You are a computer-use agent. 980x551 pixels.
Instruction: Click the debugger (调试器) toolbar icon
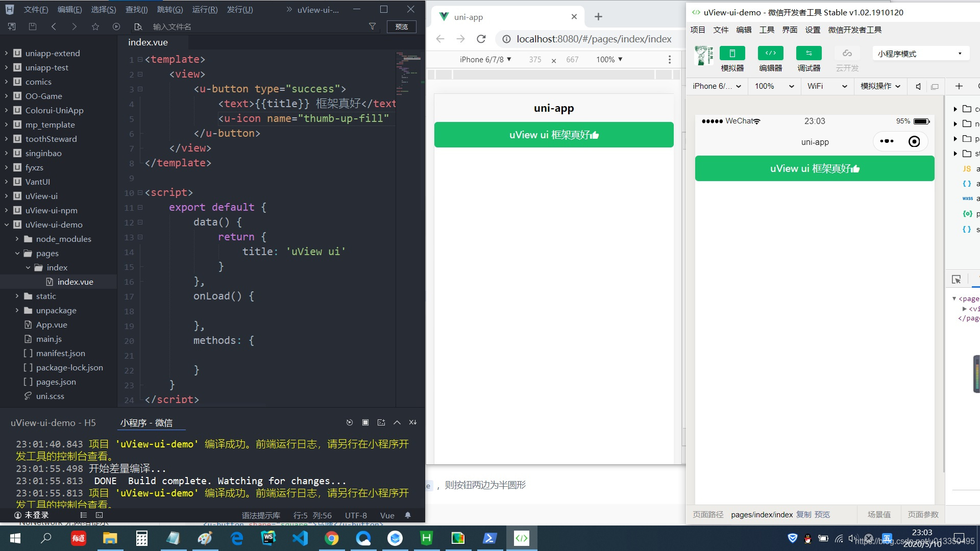pyautogui.click(x=808, y=54)
